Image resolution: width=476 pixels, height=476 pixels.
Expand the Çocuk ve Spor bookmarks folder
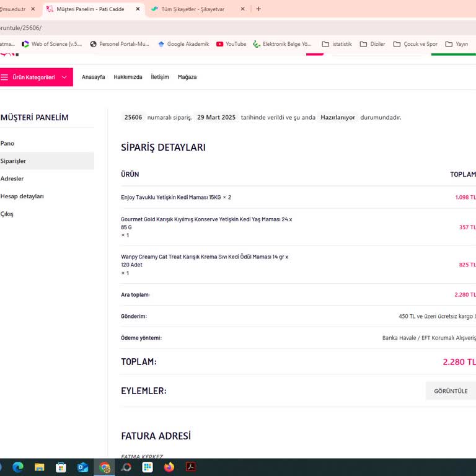[415, 44]
